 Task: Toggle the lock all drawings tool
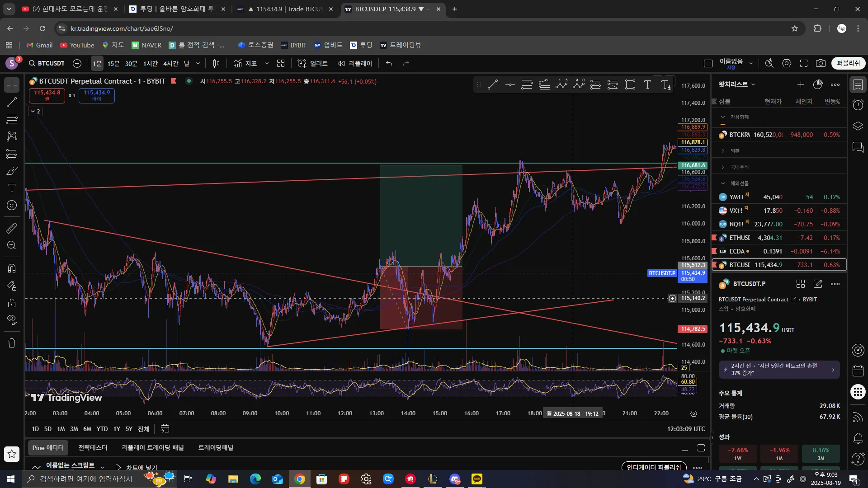point(12,303)
